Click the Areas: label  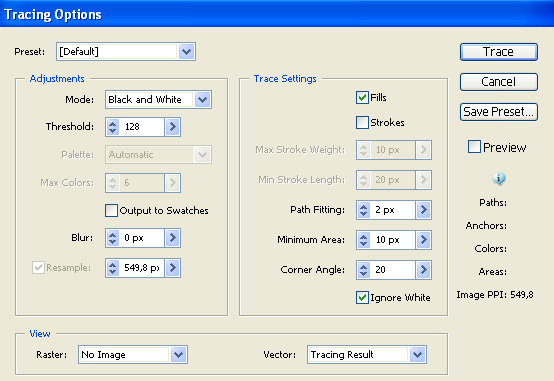[x=493, y=271]
